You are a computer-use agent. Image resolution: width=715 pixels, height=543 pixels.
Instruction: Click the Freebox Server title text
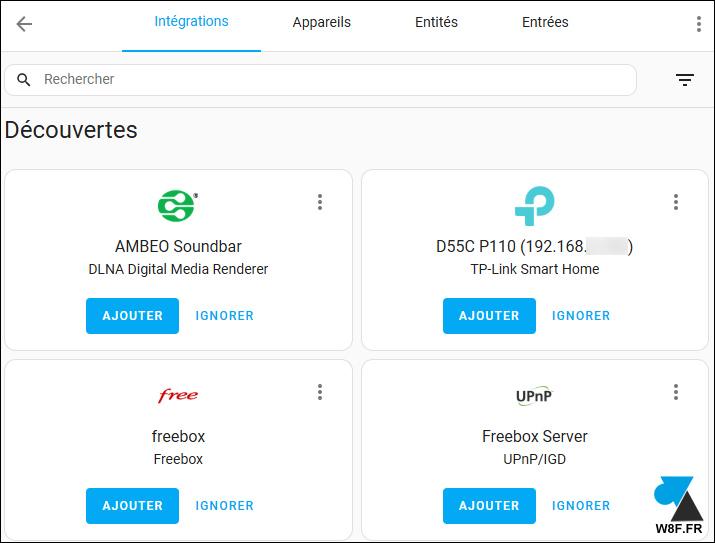pyautogui.click(x=534, y=436)
